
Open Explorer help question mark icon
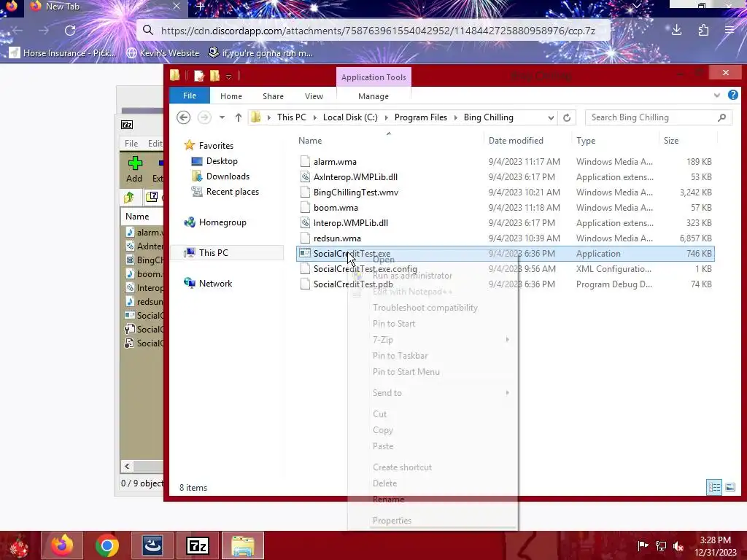click(732, 95)
